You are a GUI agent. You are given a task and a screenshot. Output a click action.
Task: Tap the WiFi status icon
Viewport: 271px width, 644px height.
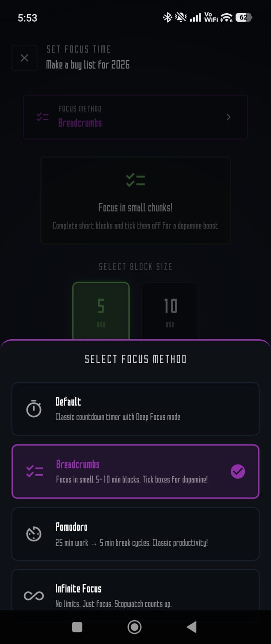pyautogui.click(x=225, y=18)
